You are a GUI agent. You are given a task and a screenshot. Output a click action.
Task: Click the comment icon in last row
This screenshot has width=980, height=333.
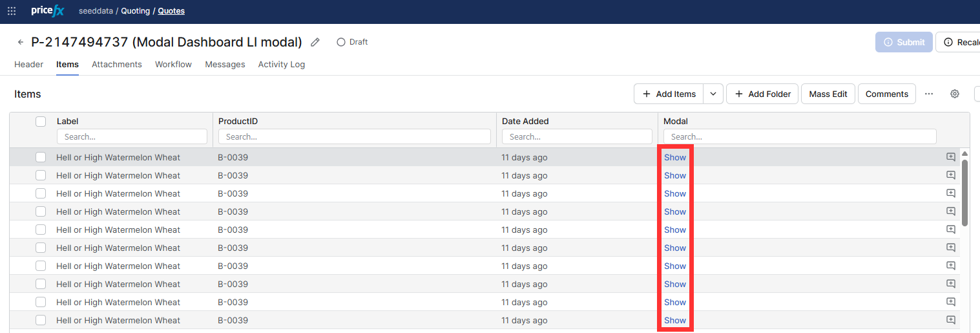tap(950, 320)
